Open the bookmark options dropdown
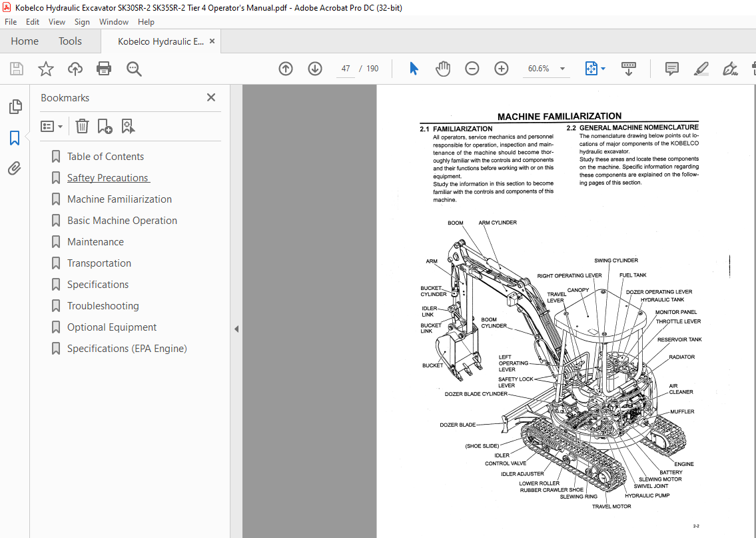756x538 pixels. pyautogui.click(x=51, y=127)
